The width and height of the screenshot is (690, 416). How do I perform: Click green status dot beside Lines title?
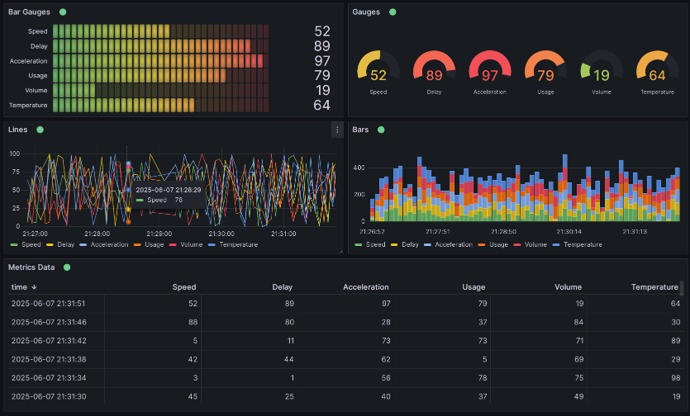click(40, 129)
